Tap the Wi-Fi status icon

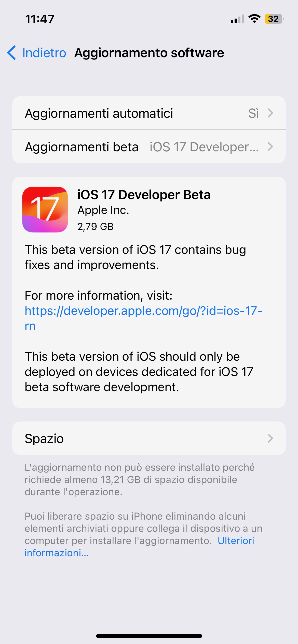[254, 19]
